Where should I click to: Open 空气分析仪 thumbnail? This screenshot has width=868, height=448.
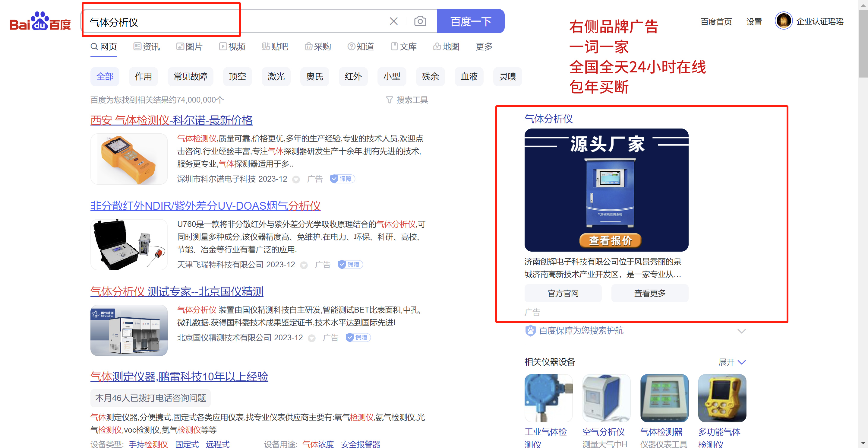pos(606,398)
